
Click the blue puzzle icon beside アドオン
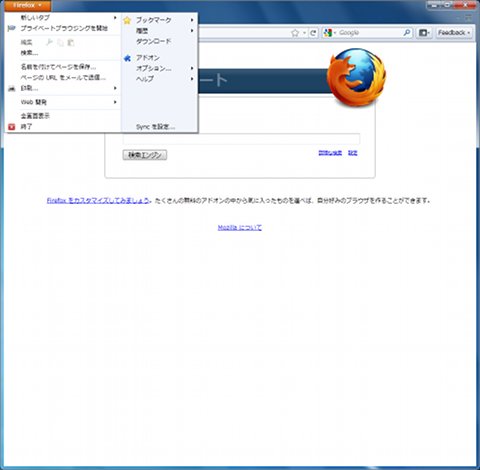[127, 58]
